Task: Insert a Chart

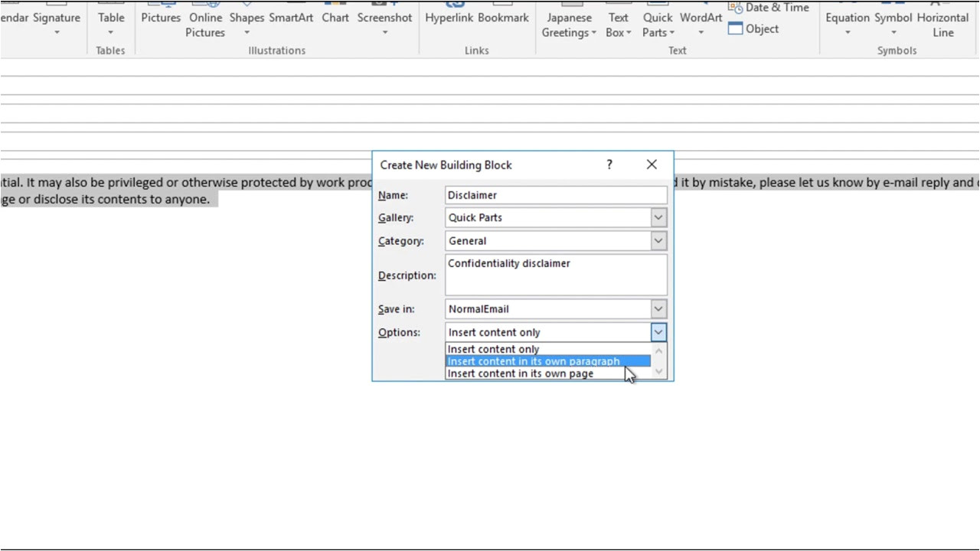Action: click(x=335, y=17)
